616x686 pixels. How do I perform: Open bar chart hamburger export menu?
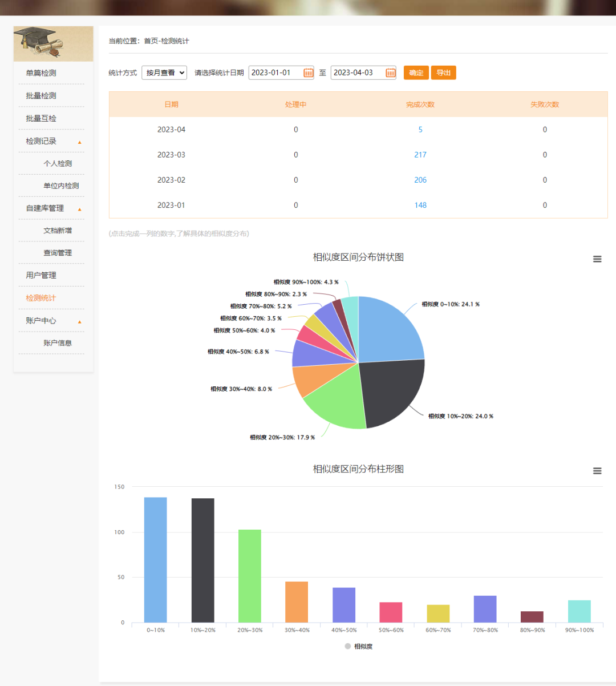point(597,471)
